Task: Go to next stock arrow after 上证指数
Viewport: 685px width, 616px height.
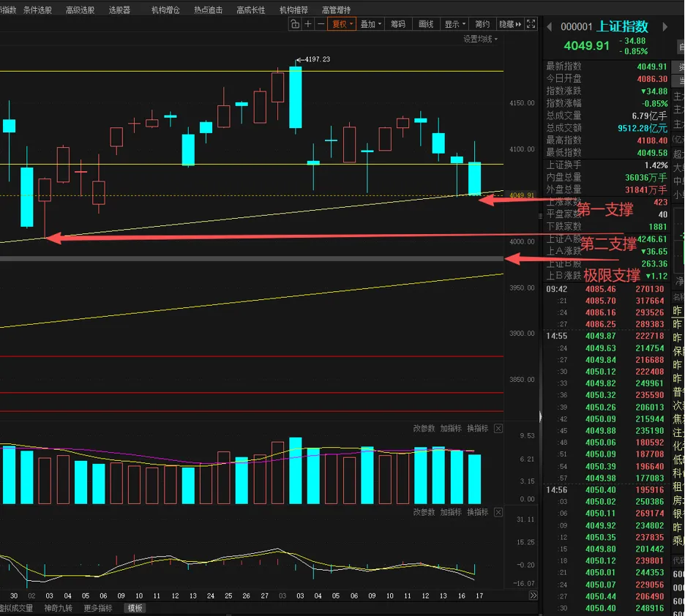Action: pyautogui.click(x=665, y=27)
